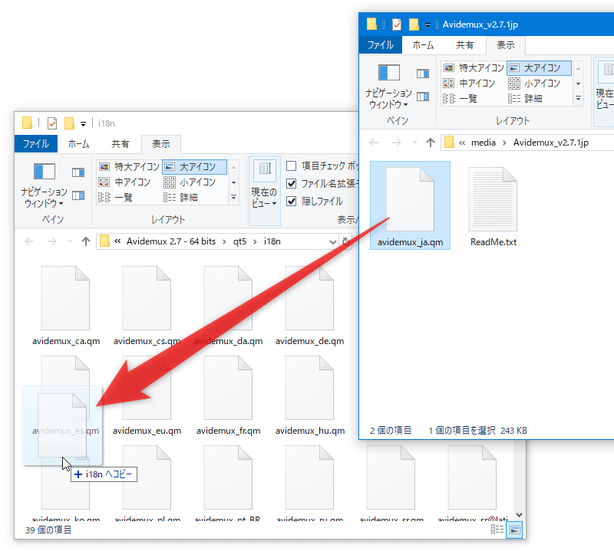Open recent locations dropdown in i18n window

[70, 241]
